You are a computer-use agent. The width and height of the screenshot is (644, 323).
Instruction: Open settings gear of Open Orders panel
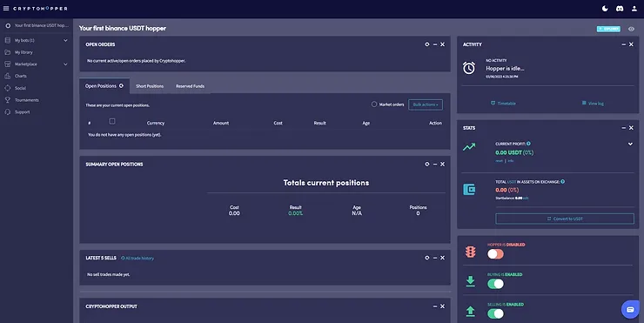click(x=427, y=44)
